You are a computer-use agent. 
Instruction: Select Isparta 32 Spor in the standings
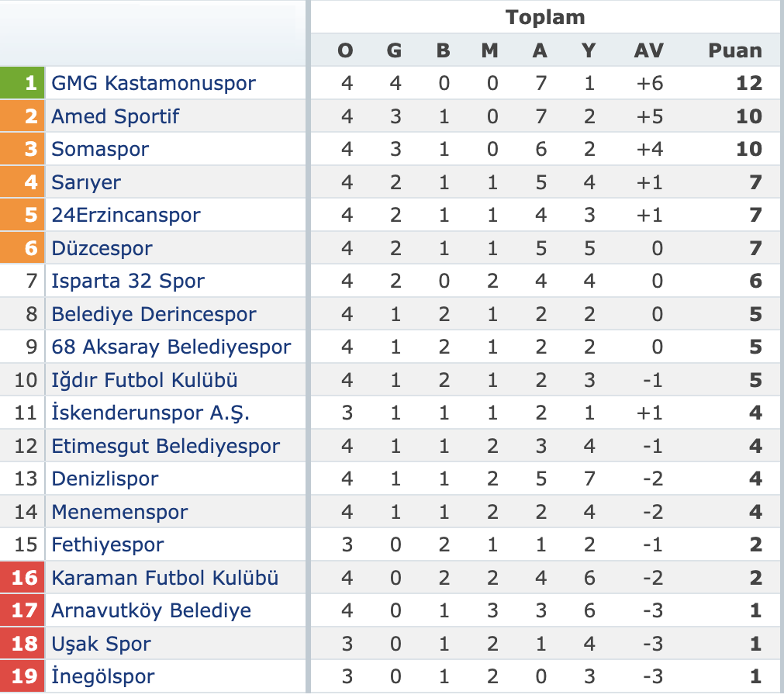128,281
